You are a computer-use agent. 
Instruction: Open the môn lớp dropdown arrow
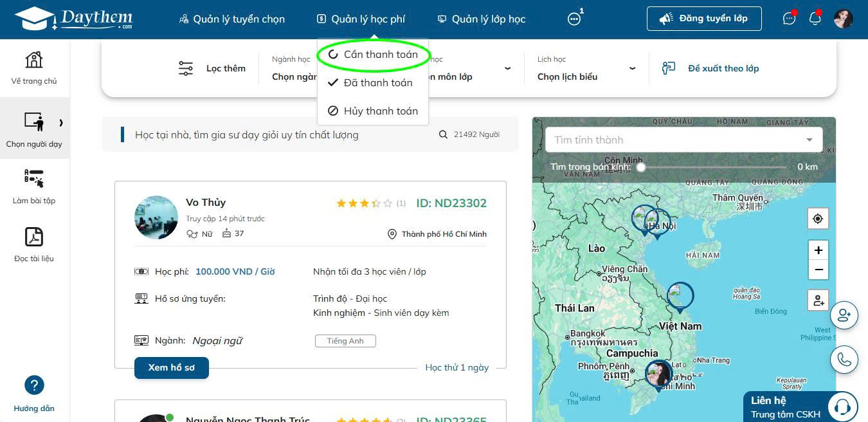(507, 68)
